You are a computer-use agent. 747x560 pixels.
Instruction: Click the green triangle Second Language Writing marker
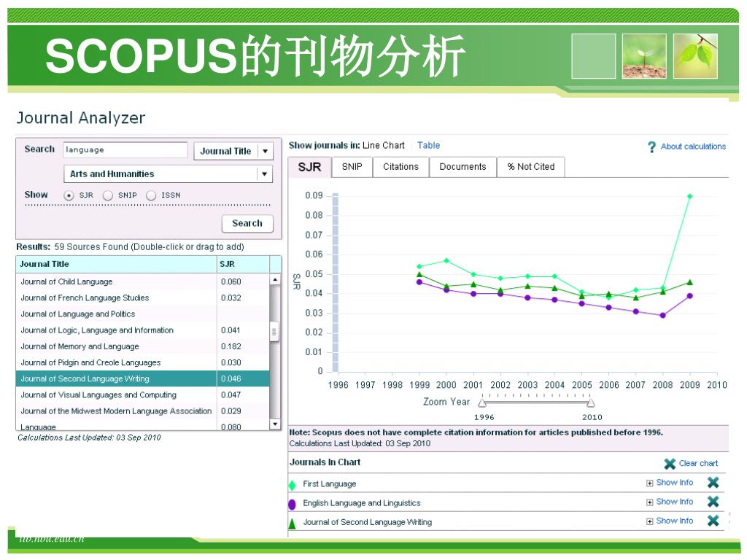292,524
